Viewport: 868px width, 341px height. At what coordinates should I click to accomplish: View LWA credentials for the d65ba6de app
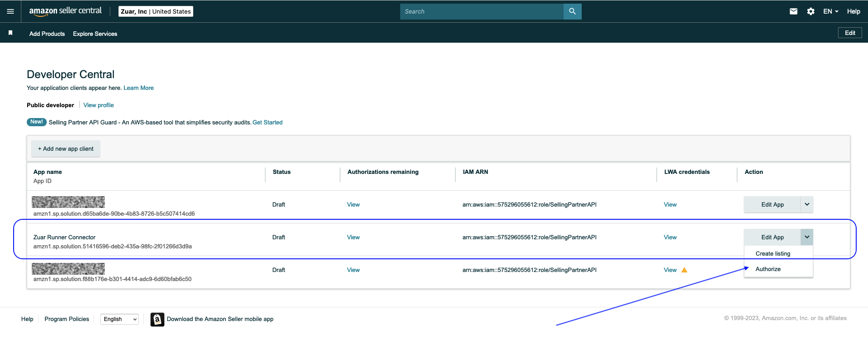point(670,204)
